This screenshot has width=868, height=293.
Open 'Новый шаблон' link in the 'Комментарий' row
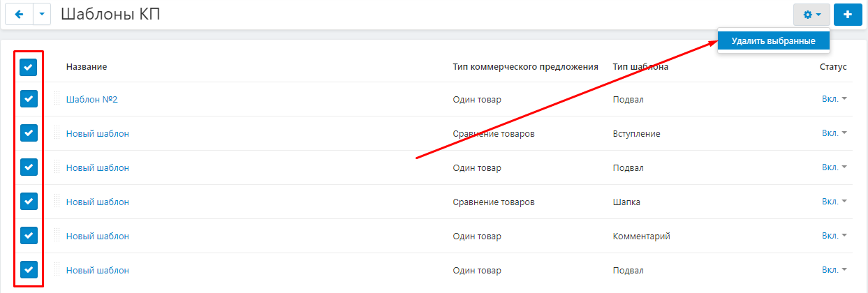[98, 236]
